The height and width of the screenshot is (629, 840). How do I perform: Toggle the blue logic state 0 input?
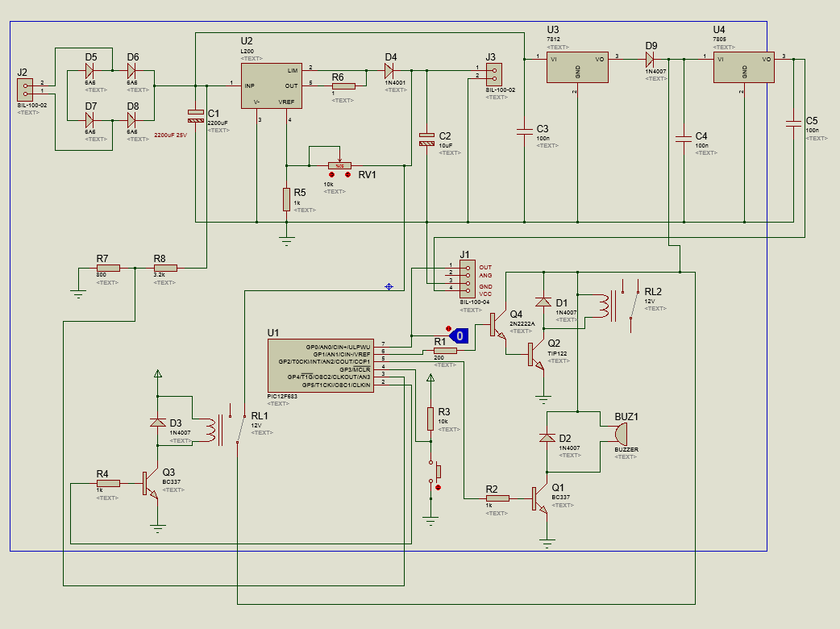[x=459, y=335]
